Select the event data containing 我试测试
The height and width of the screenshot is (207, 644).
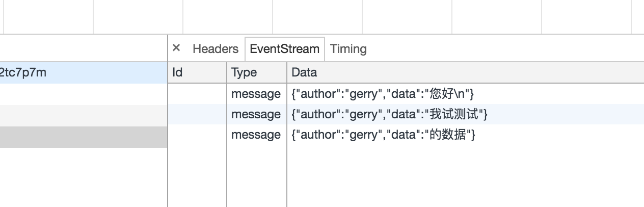pyautogui.click(x=389, y=114)
